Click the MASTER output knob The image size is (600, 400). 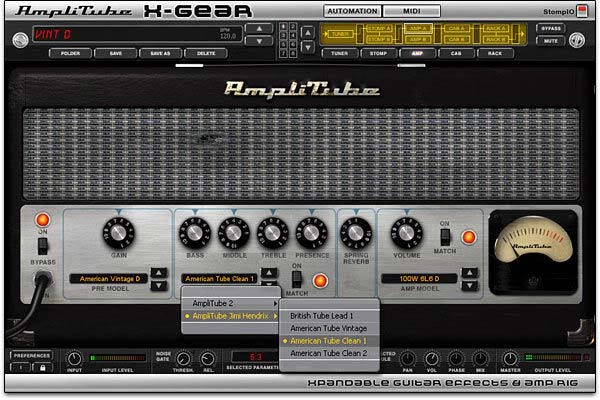tap(510, 359)
